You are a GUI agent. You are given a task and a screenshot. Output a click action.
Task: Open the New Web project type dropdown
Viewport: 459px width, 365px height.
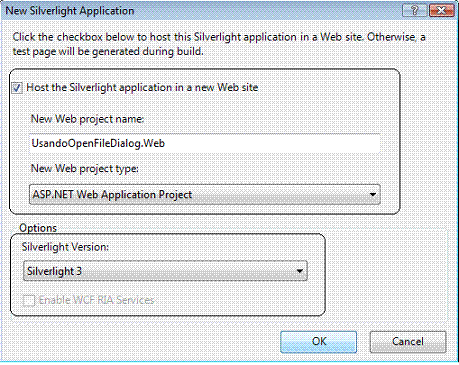click(205, 195)
